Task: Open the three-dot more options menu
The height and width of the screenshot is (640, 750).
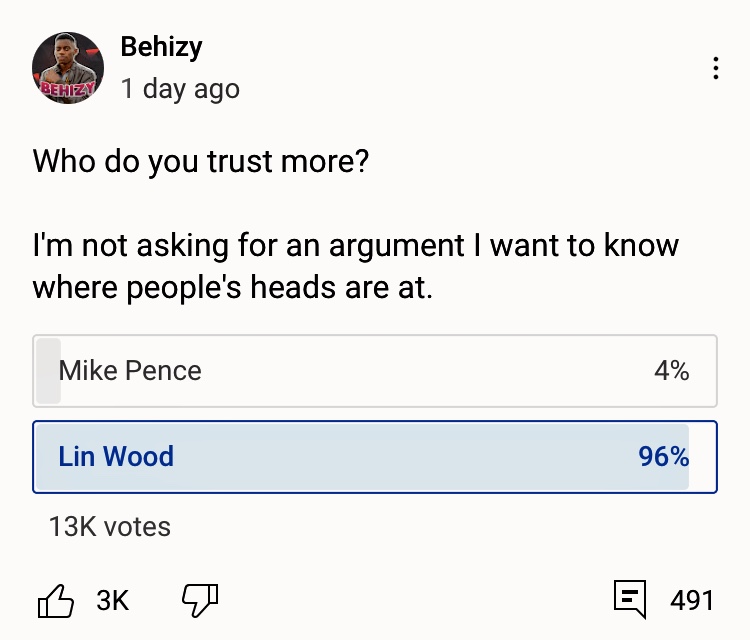Action: pos(715,68)
